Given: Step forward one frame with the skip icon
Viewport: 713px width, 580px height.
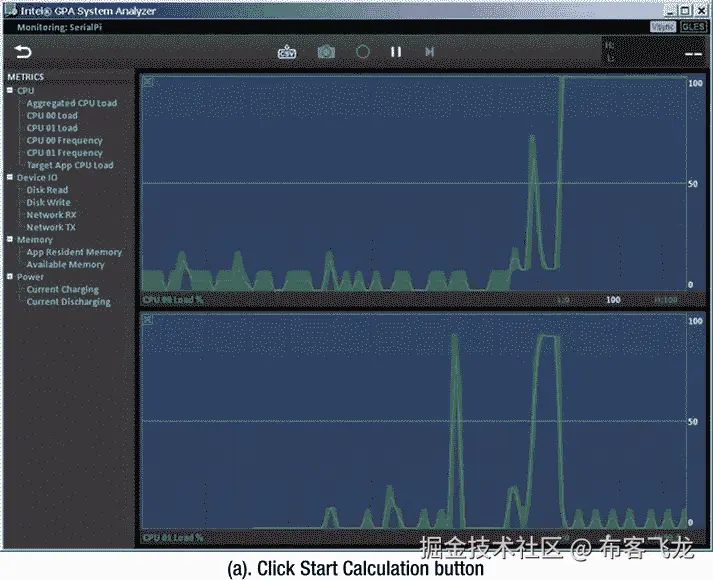Looking at the screenshot, I should click(x=429, y=52).
